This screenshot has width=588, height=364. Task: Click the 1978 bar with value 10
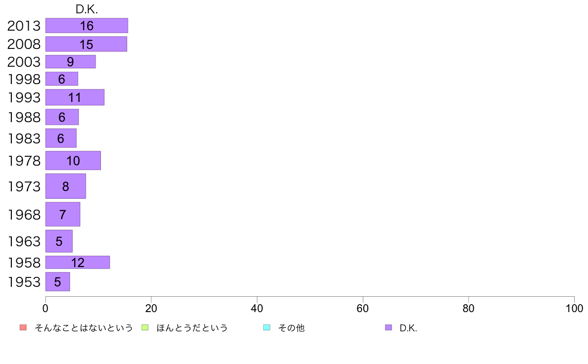click(x=73, y=161)
